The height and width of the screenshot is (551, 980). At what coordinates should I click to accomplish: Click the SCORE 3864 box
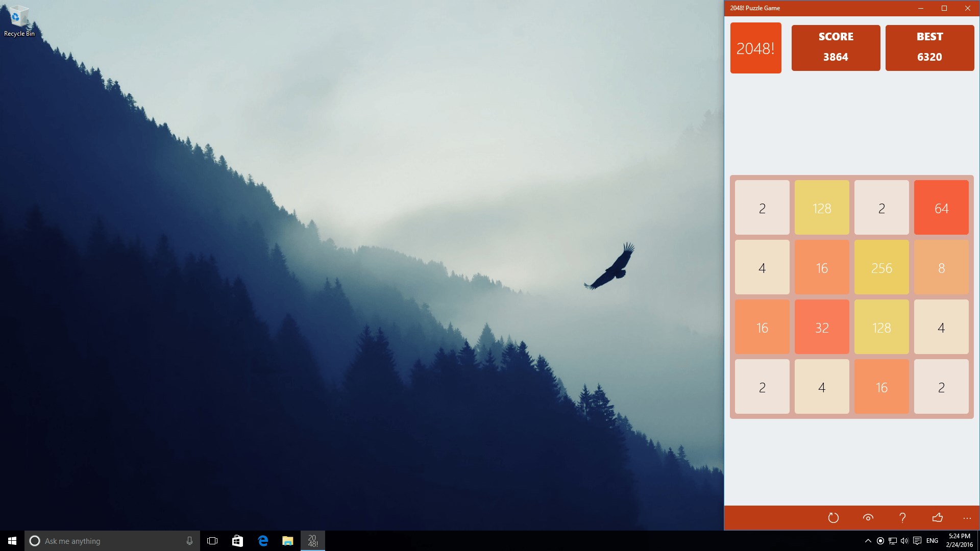836,48
